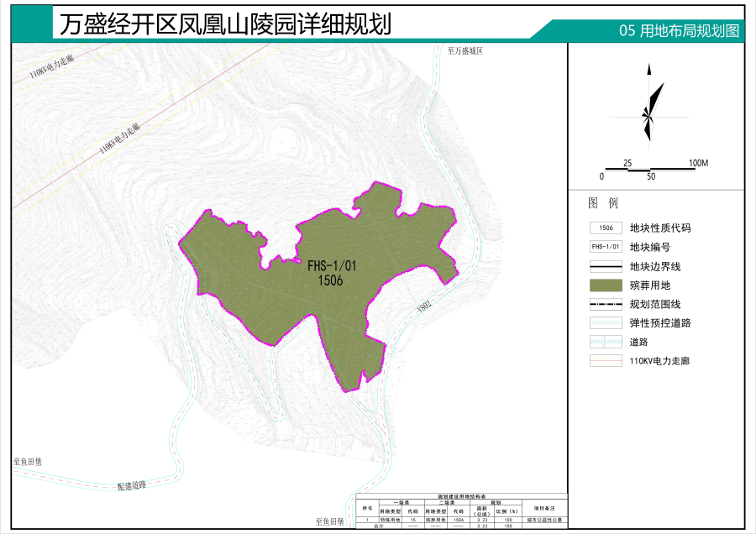Select the legend label 道路
This screenshot has width=756, height=534.
[639, 342]
